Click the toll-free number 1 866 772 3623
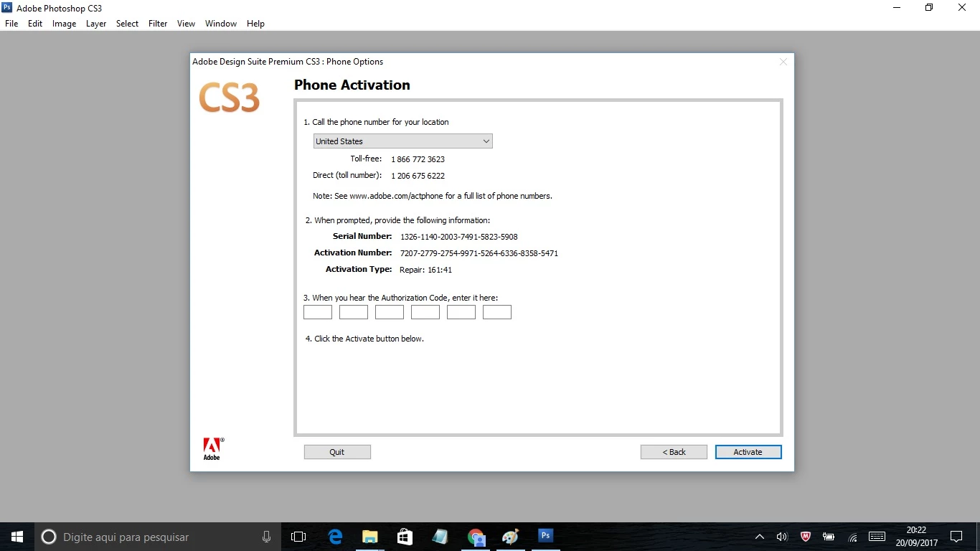The width and height of the screenshot is (980, 551). [418, 159]
